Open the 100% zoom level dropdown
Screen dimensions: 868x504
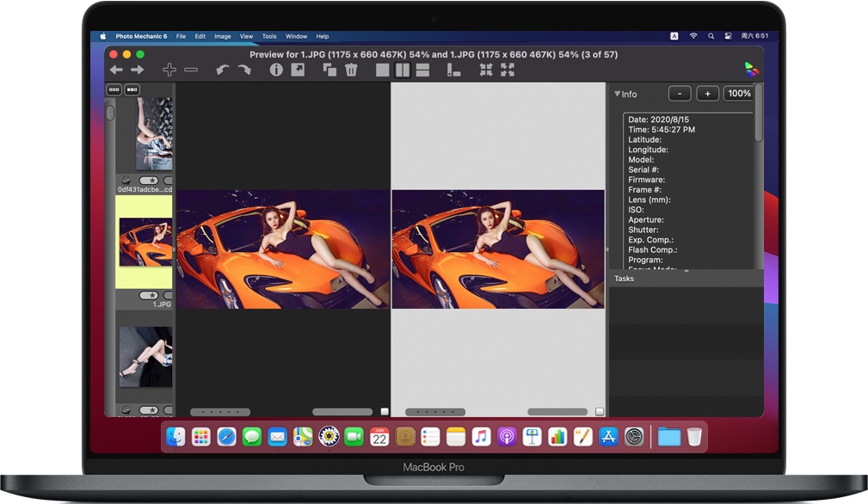[x=739, y=93]
